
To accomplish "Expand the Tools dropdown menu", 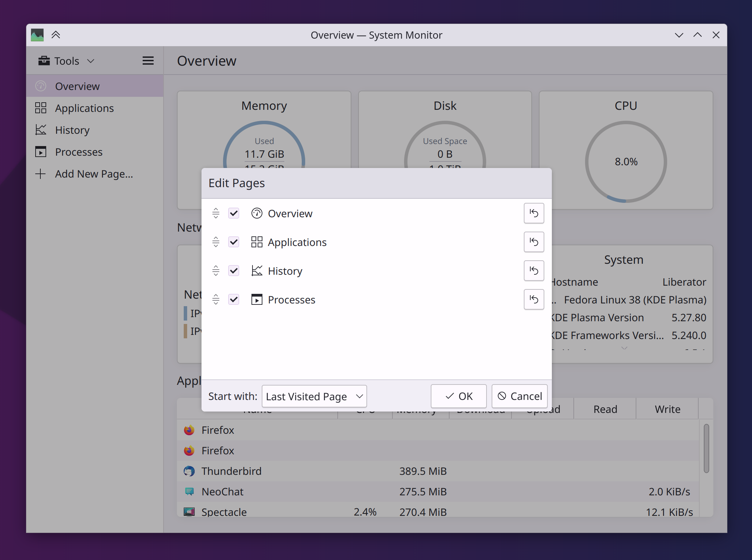I will click(x=67, y=61).
